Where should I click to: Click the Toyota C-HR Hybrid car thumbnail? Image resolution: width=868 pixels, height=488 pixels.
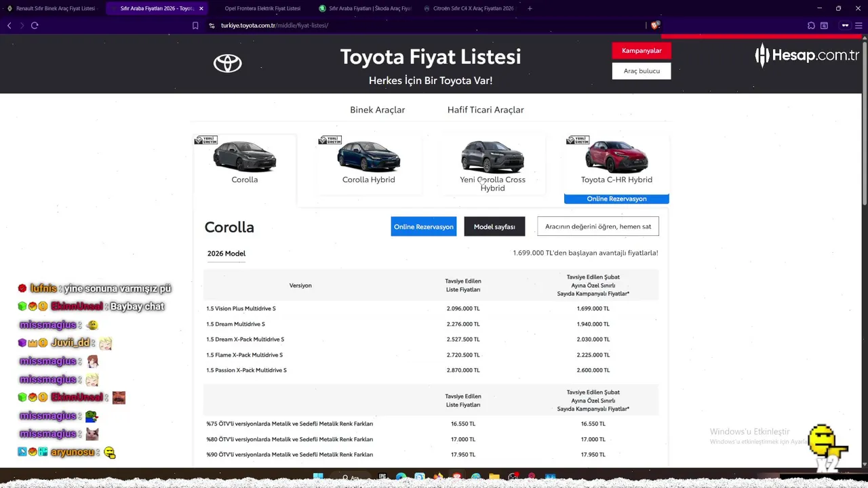[x=616, y=158]
